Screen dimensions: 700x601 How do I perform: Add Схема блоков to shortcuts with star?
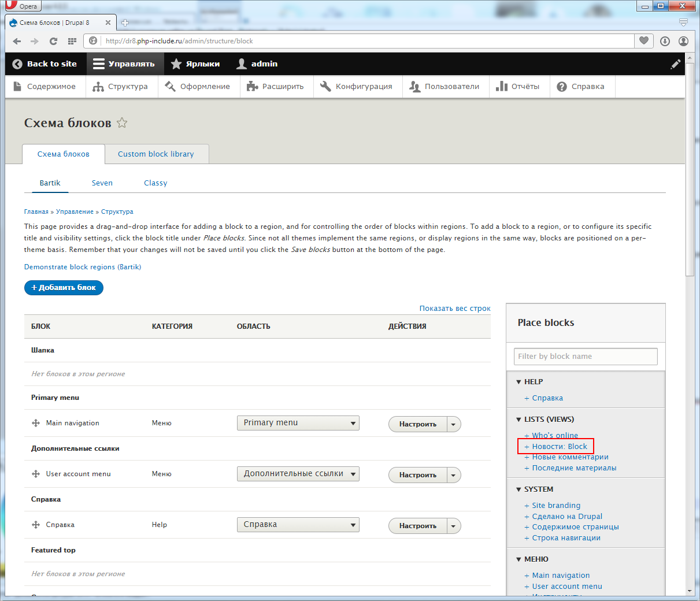[x=122, y=123]
